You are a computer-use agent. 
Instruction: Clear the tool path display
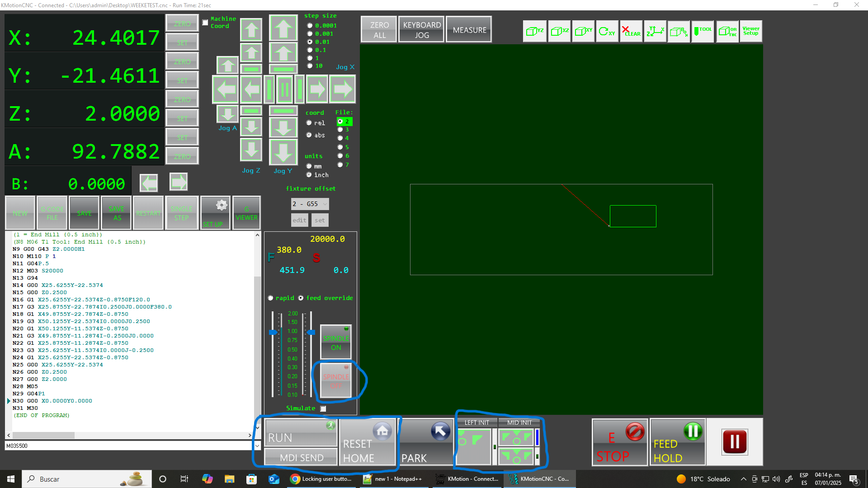631,31
